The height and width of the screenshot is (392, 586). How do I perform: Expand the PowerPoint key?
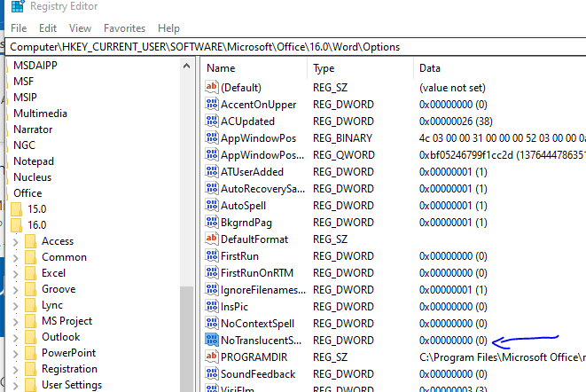[15, 354]
